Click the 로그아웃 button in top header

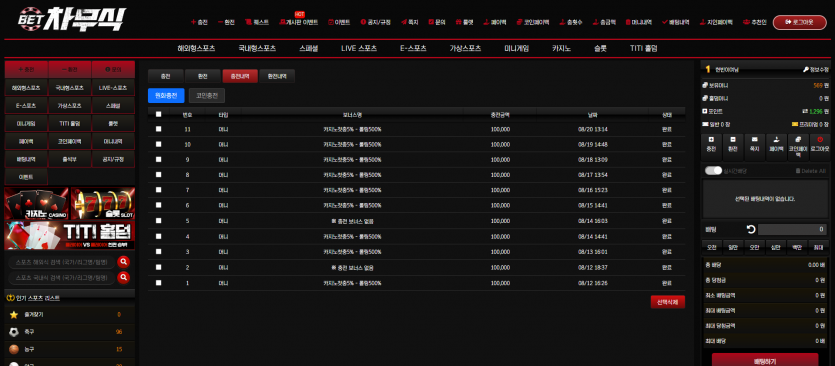click(799, 22)
